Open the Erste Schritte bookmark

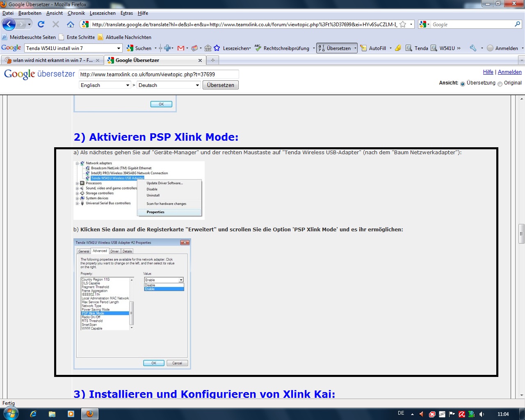click(77, 37)
